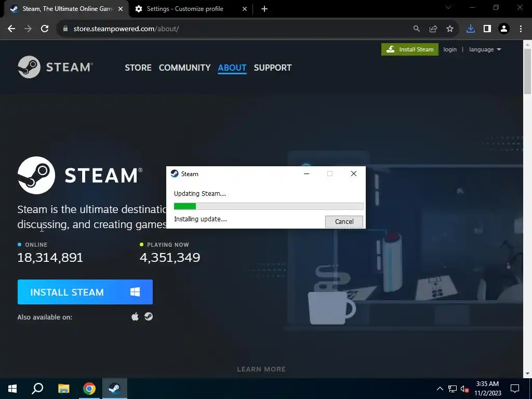Open the tab search chevron
Image resolution: width=532 pixels, height=399 pixels.
coord(448,7)
